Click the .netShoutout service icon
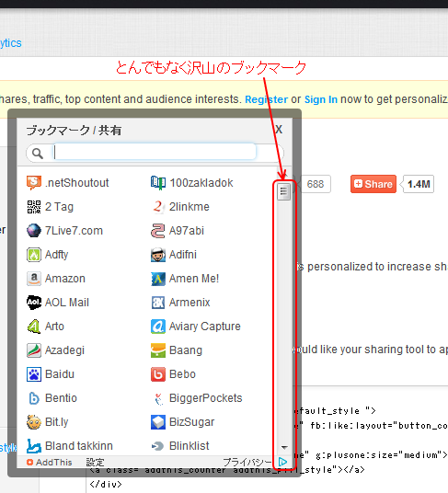The width and height of the screenshot is (448, 493). (x=34, y=183)
